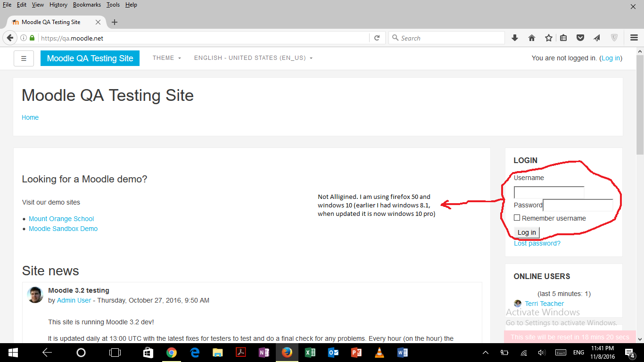Open Word from taskbar
This screenshot has width=644, height=362.
click(x=402, y=353)
